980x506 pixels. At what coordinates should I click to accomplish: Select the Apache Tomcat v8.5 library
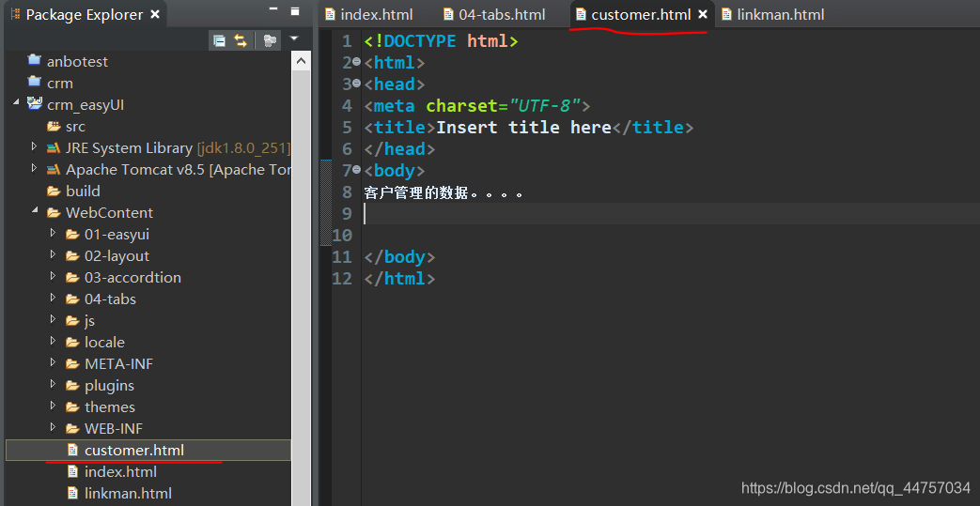point(179,169)
